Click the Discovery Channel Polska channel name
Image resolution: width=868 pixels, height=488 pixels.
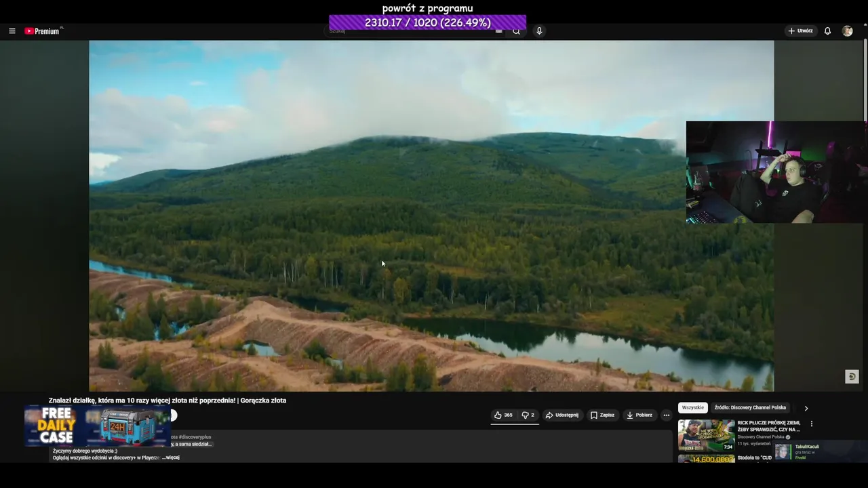(x=762, y=437)
